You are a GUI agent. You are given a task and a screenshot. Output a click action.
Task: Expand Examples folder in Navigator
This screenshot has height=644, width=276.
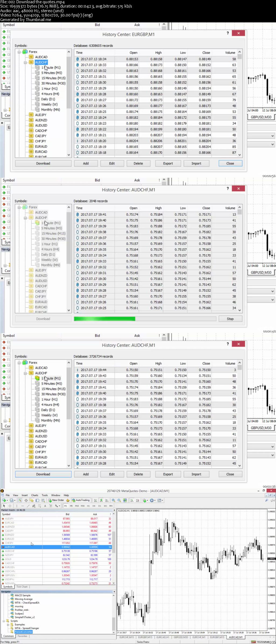pyautogui.click(x=8, y=625)
